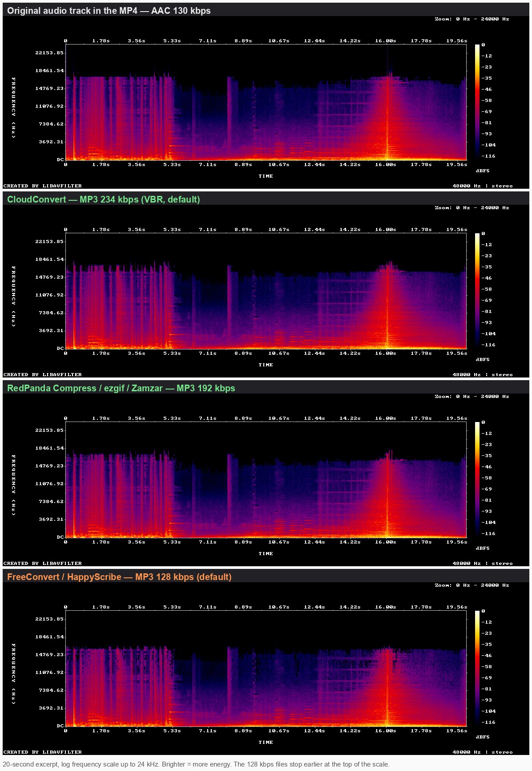Click the '11076.92' frequency tick in the FreeConvert panel
Image resolution: width=532 pixels, height=771 pixels.
49,673
